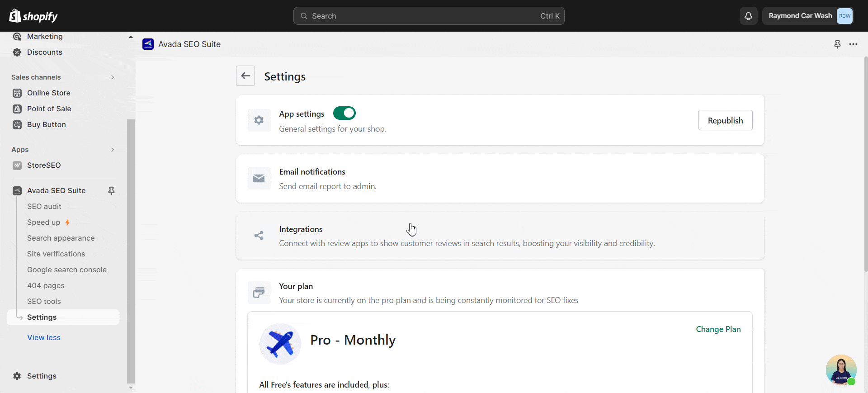Click the Shopify logo
This screenshot has width=868, height=393.
[x=33, y=16]
